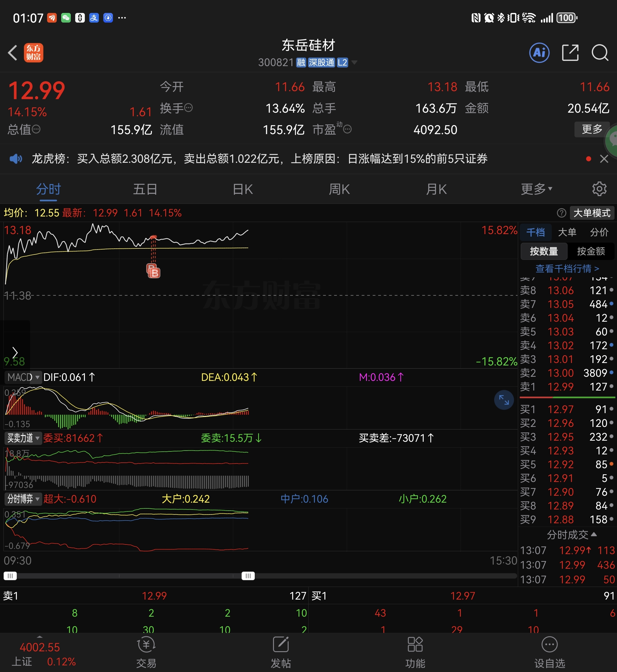Select the 大单 tab
The width and height of the screenshot is (617, 672).
pyautogui.click(x=567, y=232)
